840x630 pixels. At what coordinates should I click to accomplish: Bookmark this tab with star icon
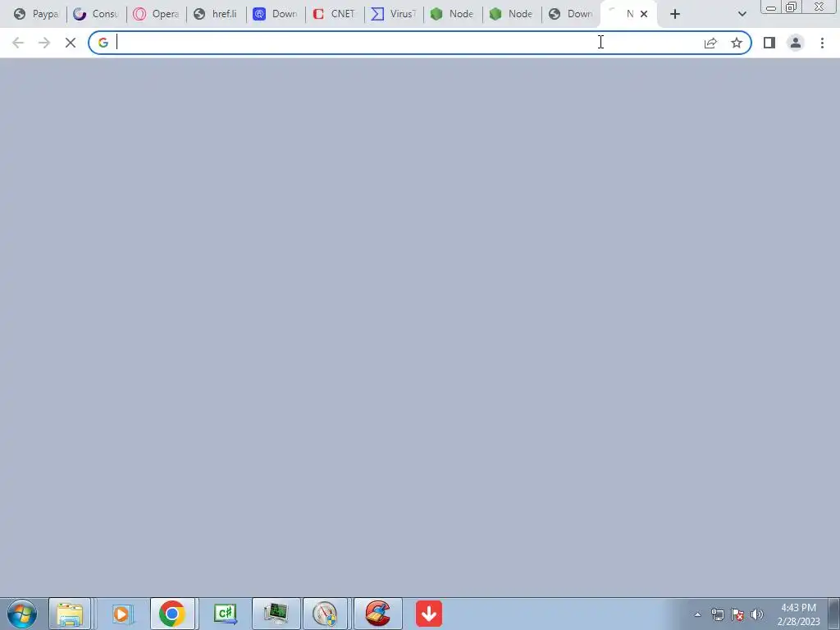pos(737,43)
